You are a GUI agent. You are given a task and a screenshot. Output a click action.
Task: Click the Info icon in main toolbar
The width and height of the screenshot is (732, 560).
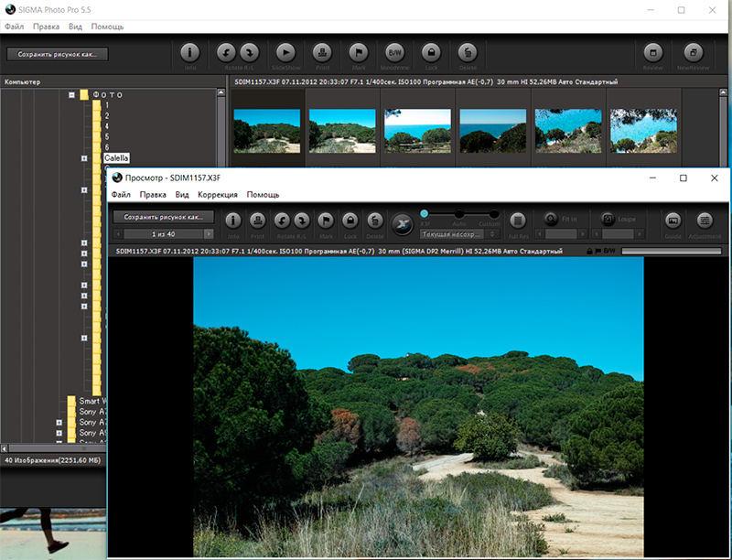189,53
